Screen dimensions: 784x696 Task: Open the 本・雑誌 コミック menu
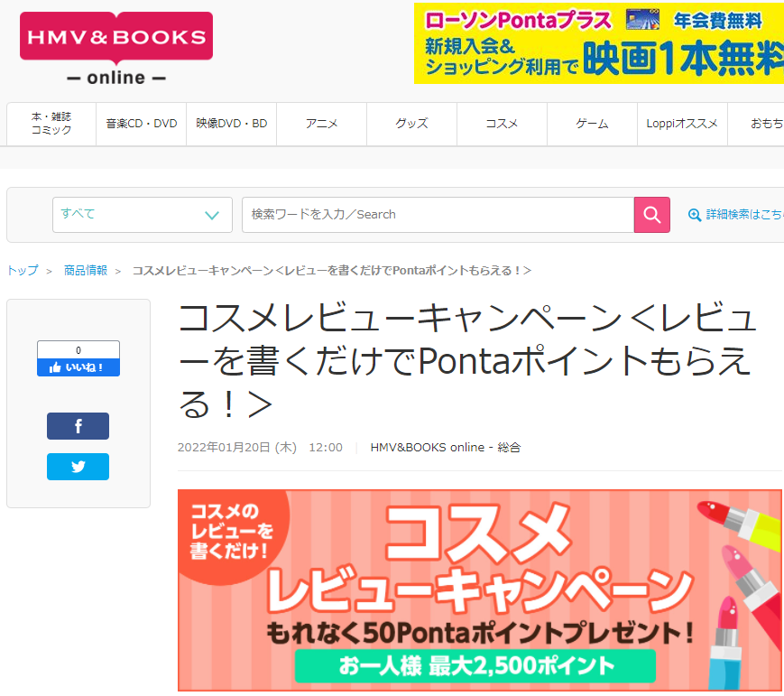pyautogui.click(x=51, y=124)
